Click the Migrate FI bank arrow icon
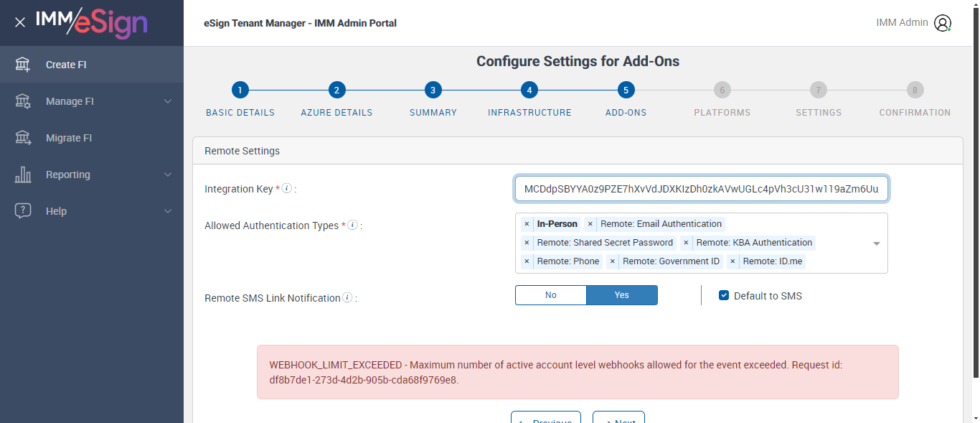 click(23, 138)
